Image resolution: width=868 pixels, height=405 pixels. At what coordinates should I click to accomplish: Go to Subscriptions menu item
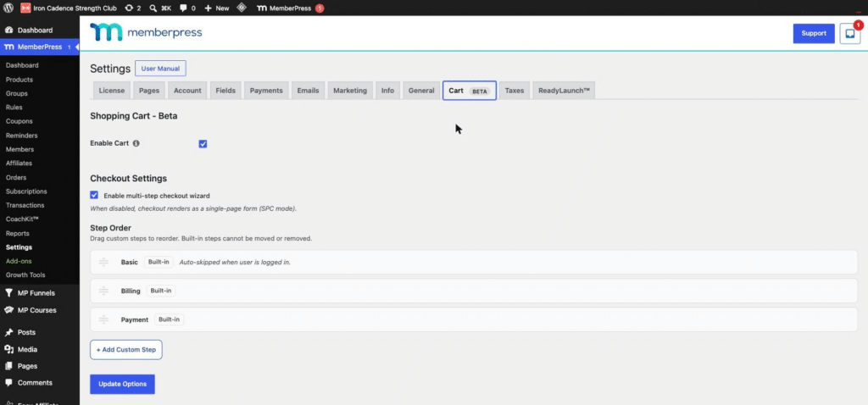(26, 191)
